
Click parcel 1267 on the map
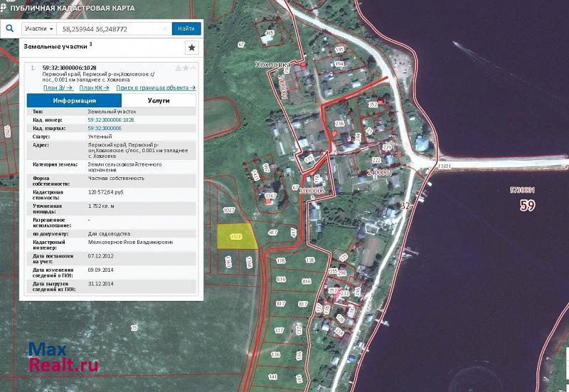tap(270, 197)
